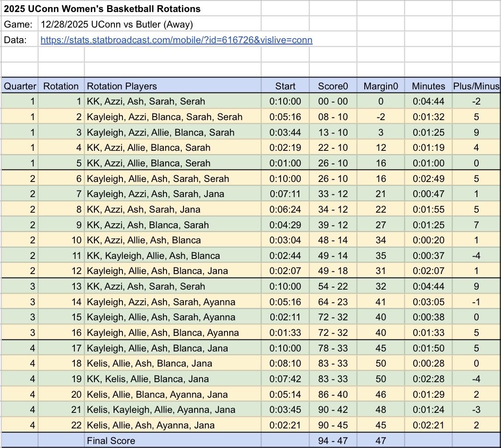Select the score cell showing 48 - 14

click(333, 240)
